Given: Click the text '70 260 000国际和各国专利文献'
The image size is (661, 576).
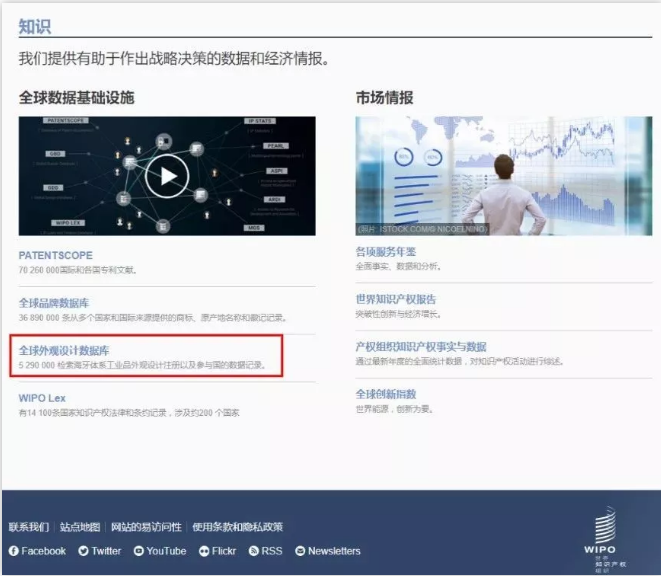Looking at the screenshot, I should 78,270.
